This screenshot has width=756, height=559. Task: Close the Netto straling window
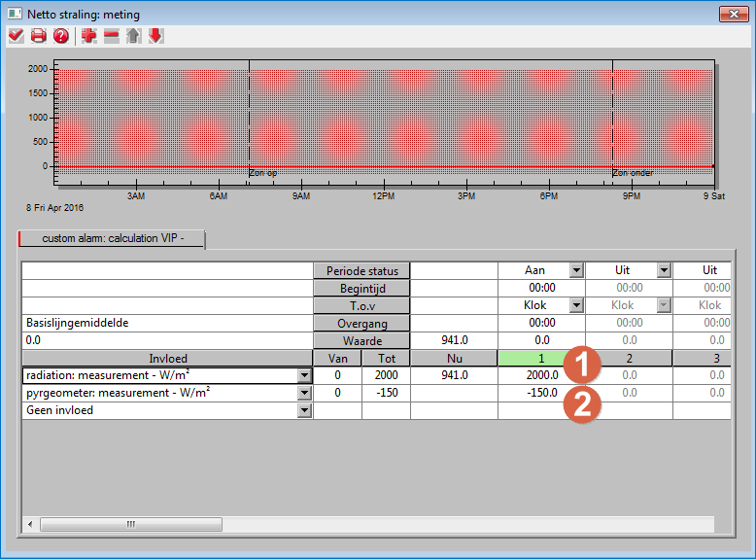point(734,14)
